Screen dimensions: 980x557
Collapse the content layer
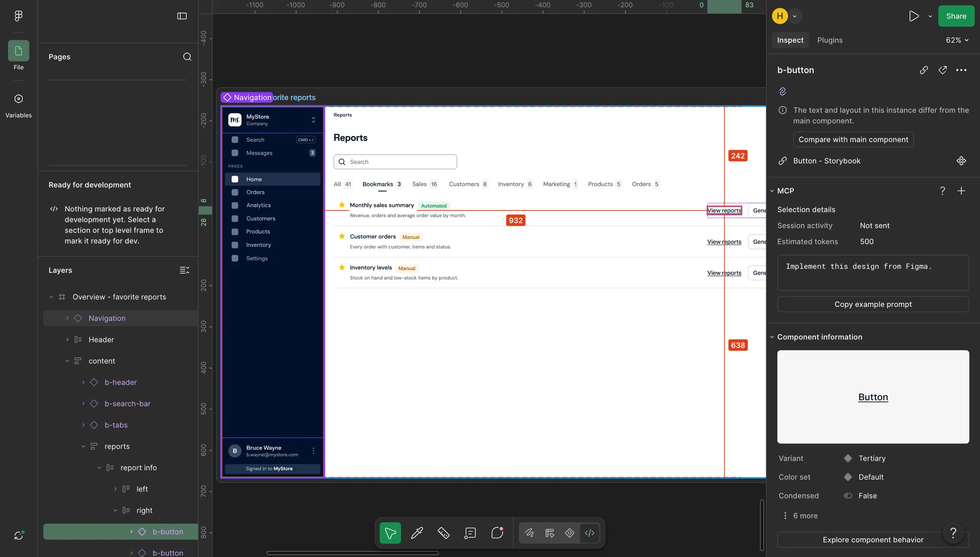tap(67, 361)
